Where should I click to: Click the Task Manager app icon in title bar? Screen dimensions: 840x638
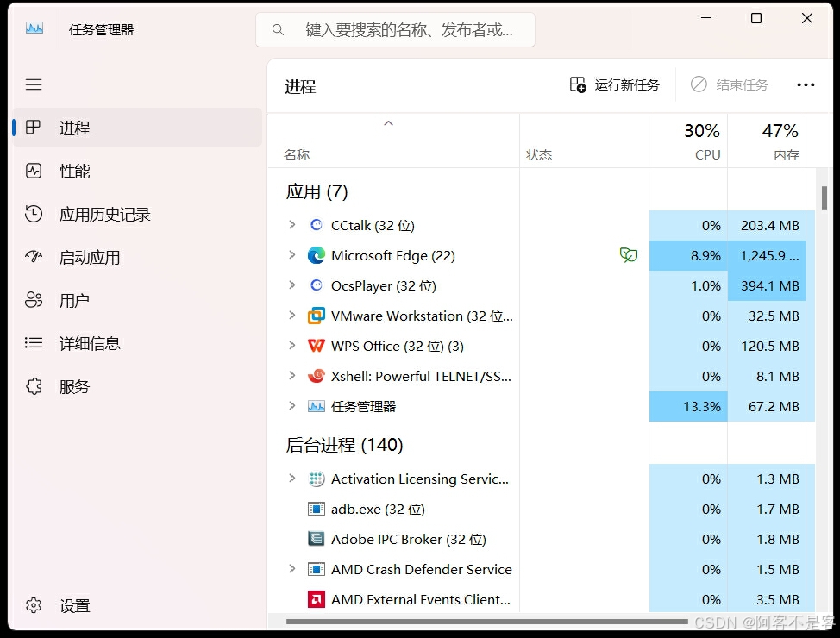coord(34,28)
